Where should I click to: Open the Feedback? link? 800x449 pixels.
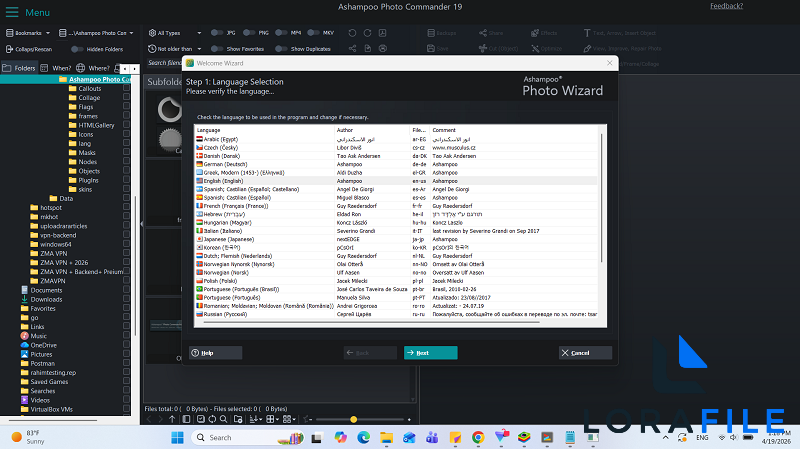click(727, 6)
